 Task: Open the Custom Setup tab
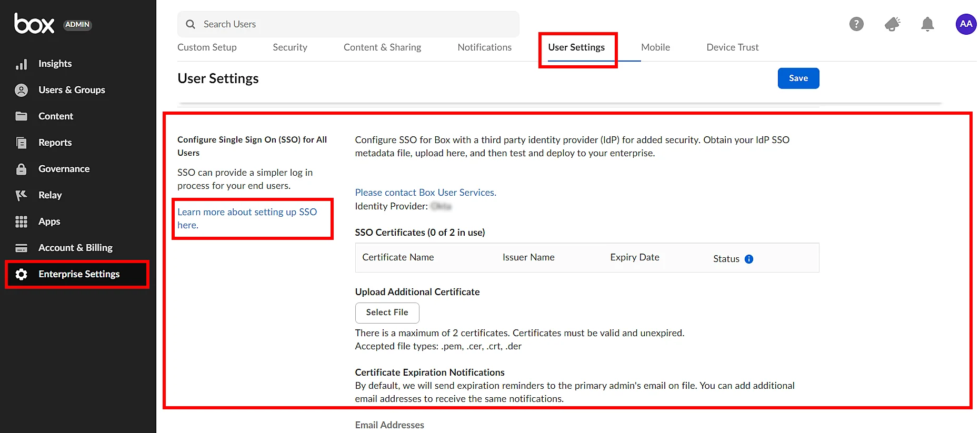click(x=207, y=47)
